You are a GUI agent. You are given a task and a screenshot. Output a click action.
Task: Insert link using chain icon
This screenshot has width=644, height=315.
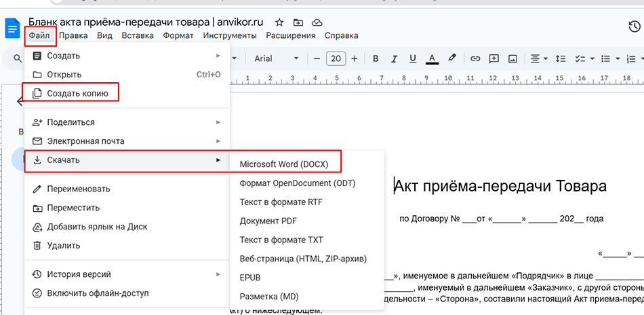point(475,59)
